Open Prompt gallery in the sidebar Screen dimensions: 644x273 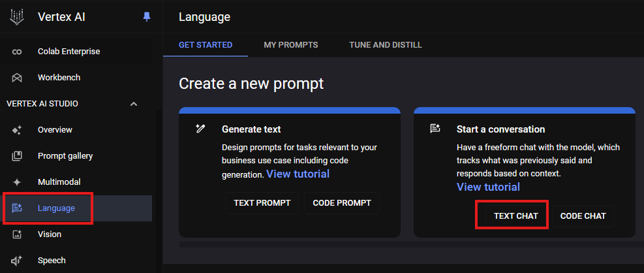tap(76, 156)
